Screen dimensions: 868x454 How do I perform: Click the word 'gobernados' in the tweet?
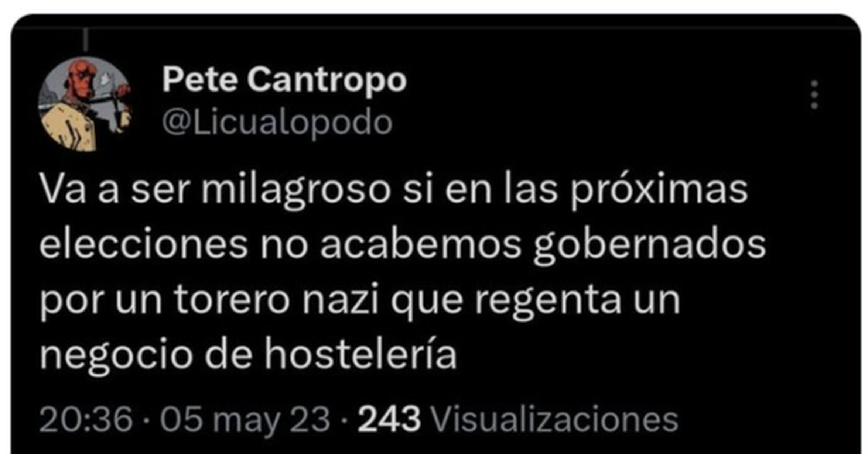coord(650,246)
